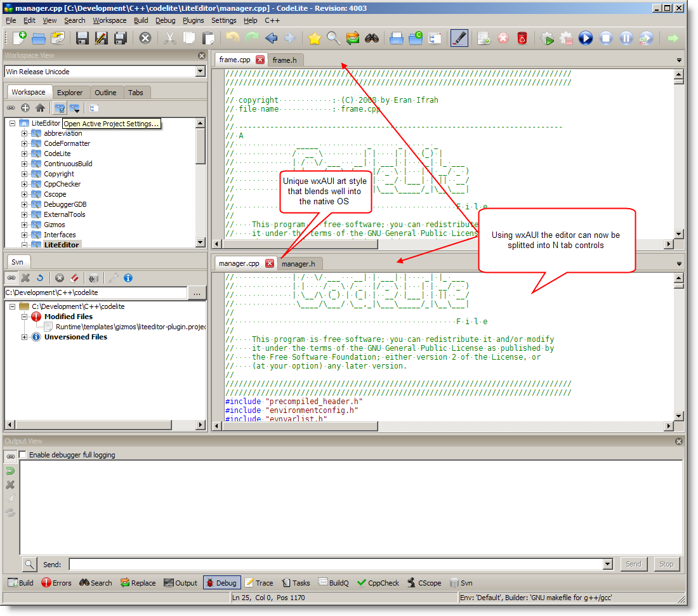This screenshot has height=616, width=698.
Task: Click the Undo arrow icon
Action: 232,38
